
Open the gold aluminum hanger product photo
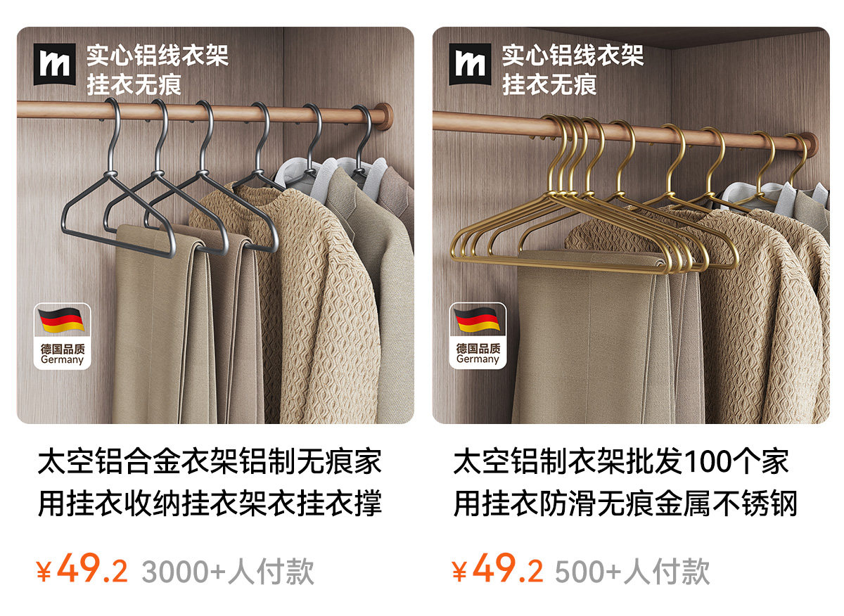tap(631, 225)
